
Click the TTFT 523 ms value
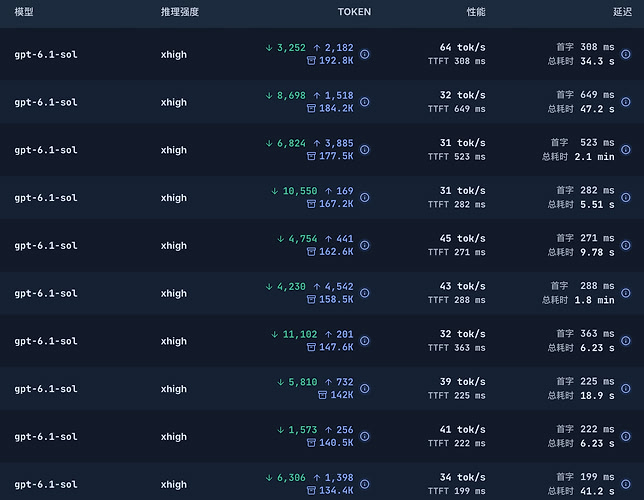click(x=457, y=157)
